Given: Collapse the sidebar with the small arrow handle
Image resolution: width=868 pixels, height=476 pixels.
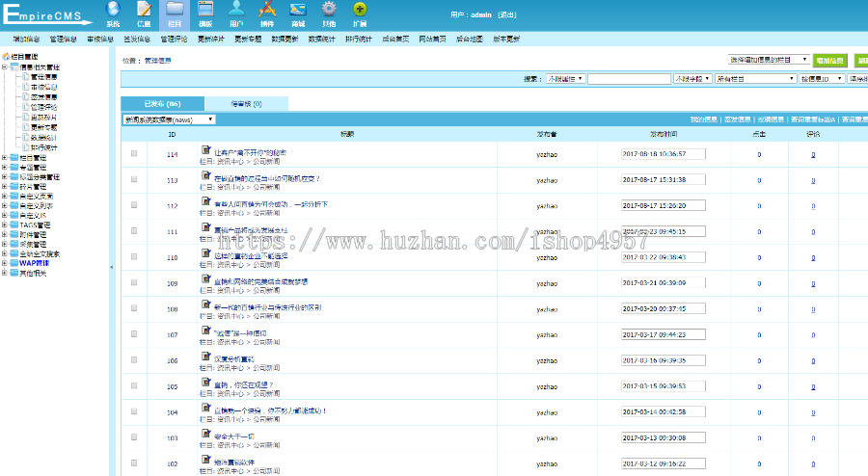Looking at the screenshot, I should (111, 267).
